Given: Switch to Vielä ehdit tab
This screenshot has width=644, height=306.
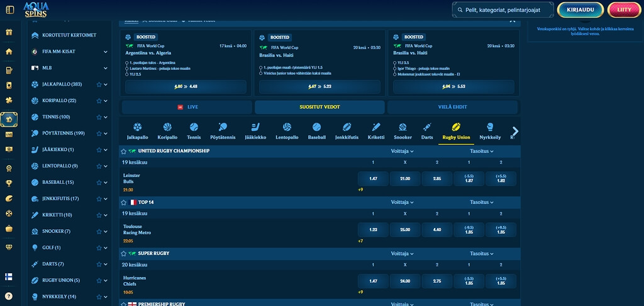Looking at the screenshot, I should pyautogui.click(x=452, y=107).
